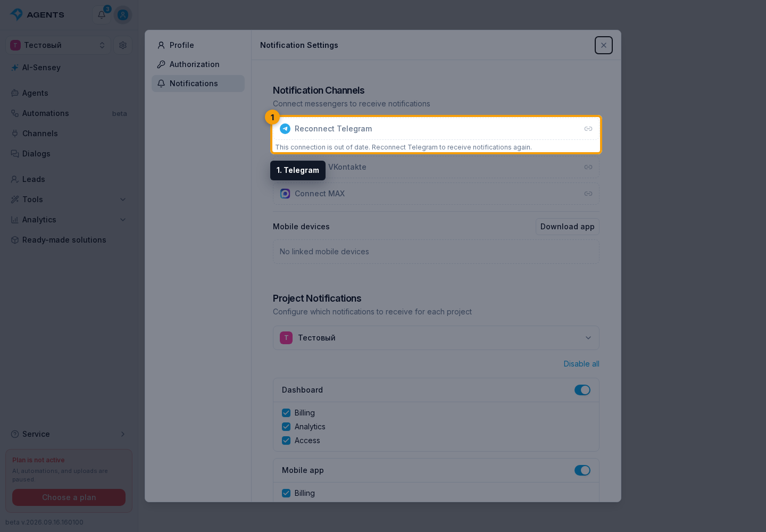Image resolution: width=766 pixels, height=532 pixels.
Task: Click the No linked mobile devices box
Action: pyautogui.click(x=436, y=252)
